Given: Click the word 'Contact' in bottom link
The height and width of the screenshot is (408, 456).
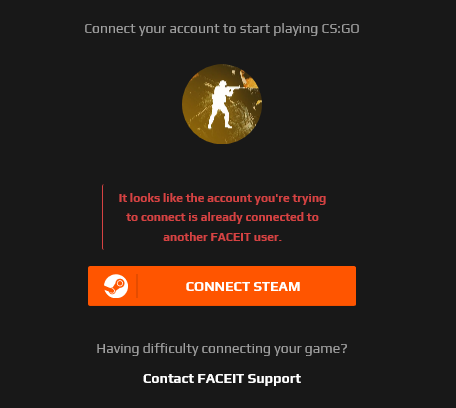Looking at the screenshot, I should pyautogui.click(x=168, y=379).
